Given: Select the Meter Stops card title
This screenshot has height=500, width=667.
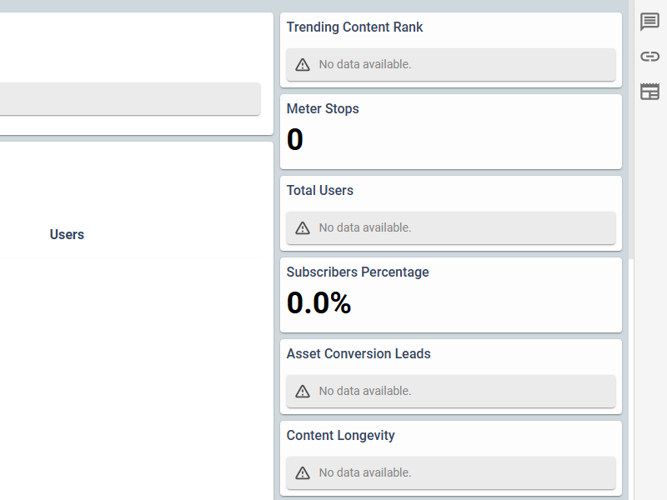Looking at the screenshot, I should coord(322,109).
